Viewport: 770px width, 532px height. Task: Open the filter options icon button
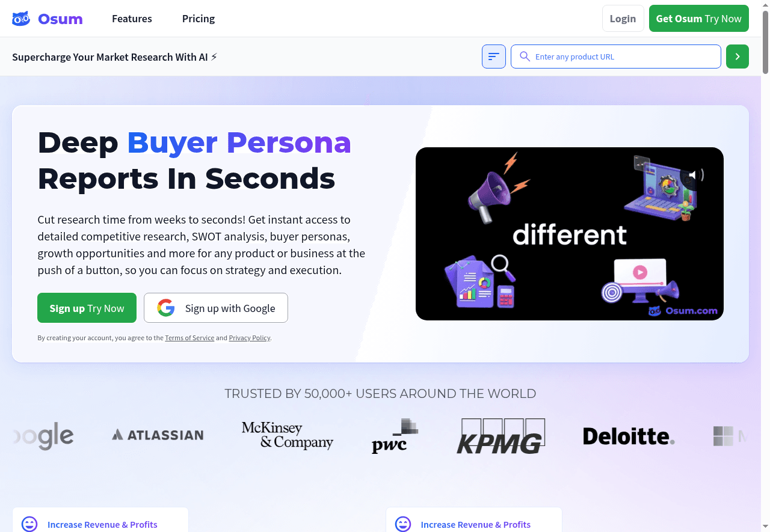494,57
